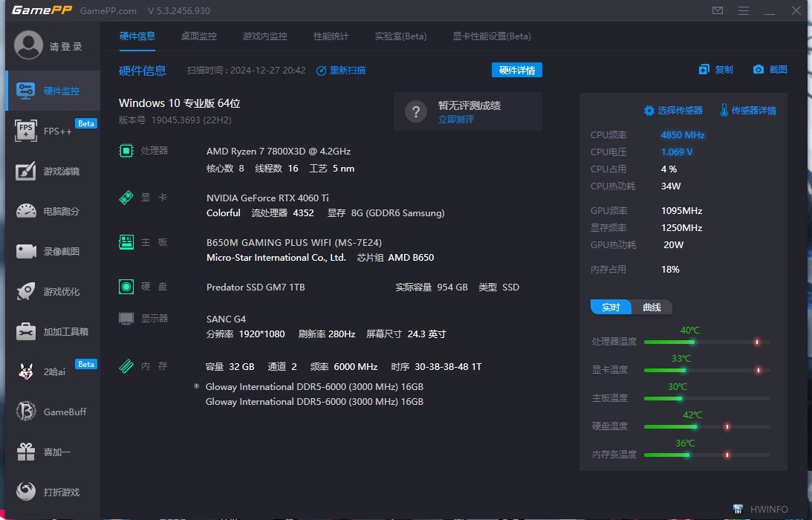Click the 选择传感器 link text

[x=680, y=111]
